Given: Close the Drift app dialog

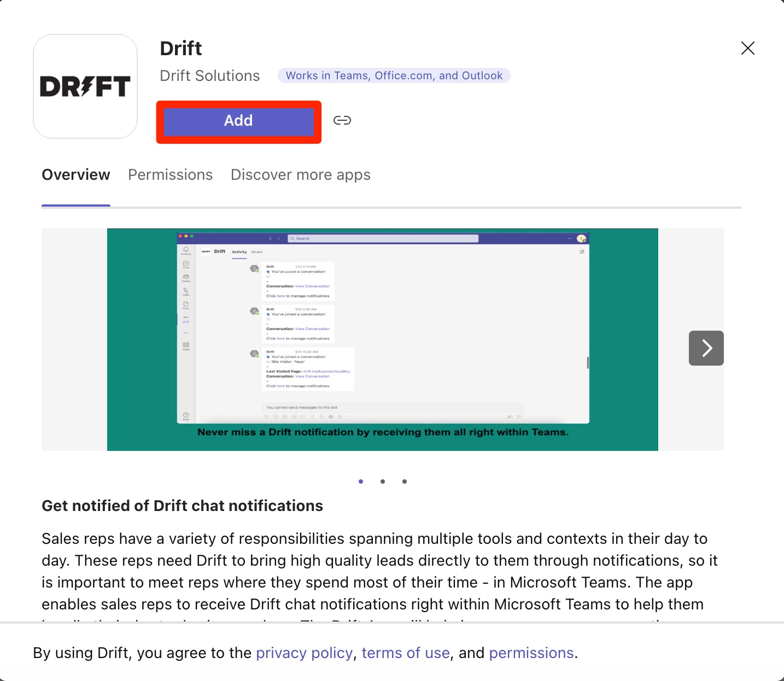Looking at the screenshot, I should click(x=747, y=48).
